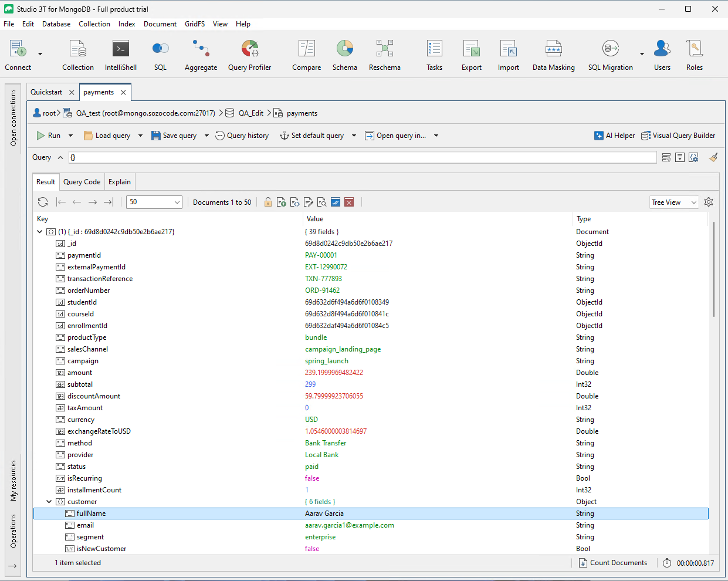Toggle the My resources side panel
728x581 pixels.
(13, 481)
